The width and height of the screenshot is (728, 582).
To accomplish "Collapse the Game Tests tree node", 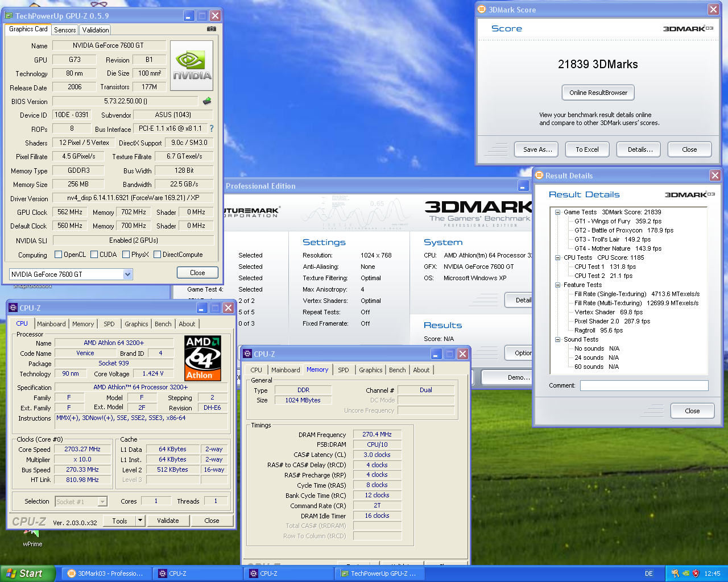I will pyautogui.click(x=558, y=212).
